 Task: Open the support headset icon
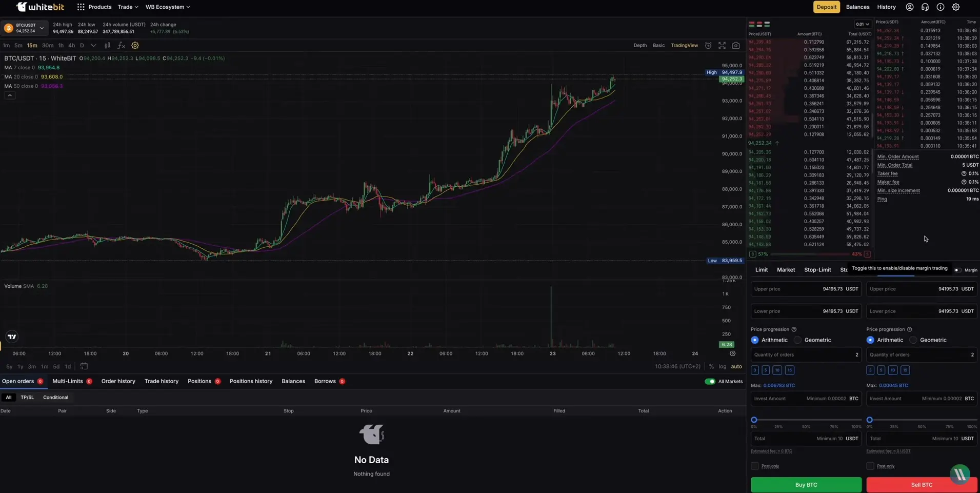point(925,7)
